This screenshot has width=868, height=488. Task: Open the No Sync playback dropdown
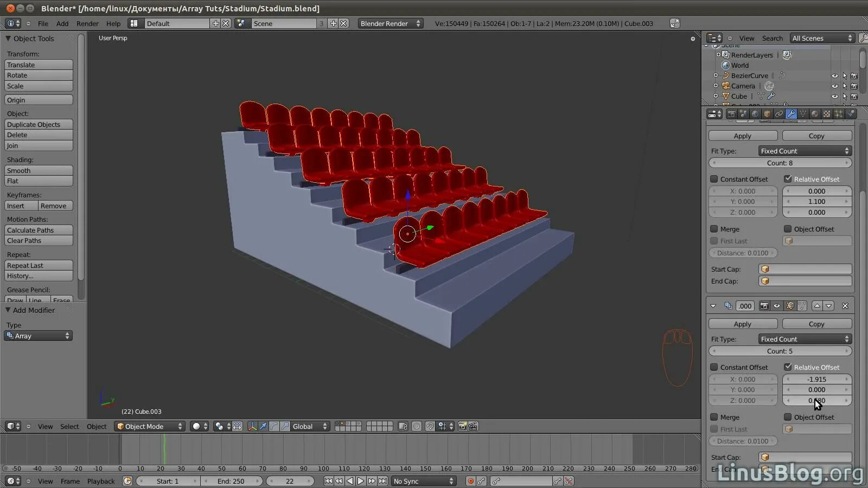tap(424, 481)
